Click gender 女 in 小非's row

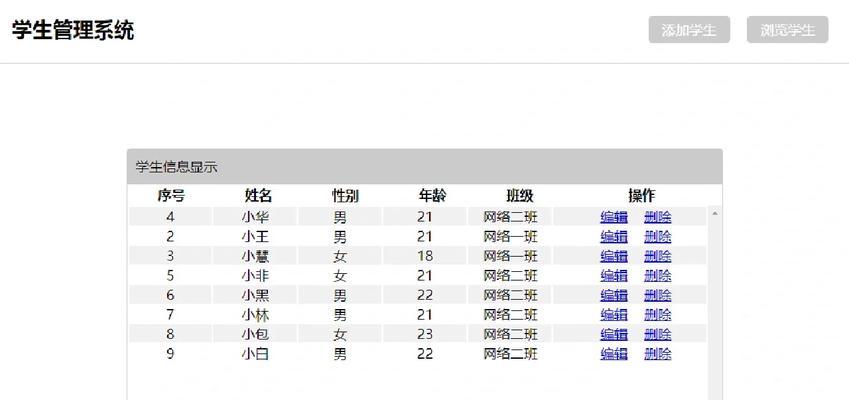point(340,276)
